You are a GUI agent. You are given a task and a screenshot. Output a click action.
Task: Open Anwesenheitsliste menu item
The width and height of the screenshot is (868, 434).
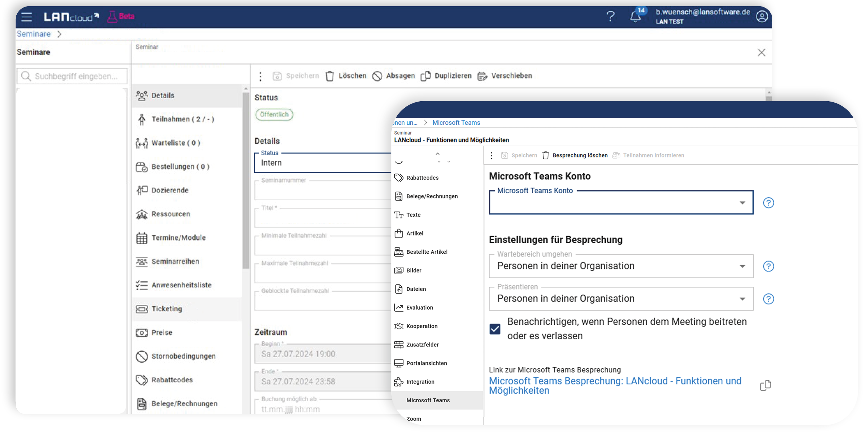click(x=187, y=285)
